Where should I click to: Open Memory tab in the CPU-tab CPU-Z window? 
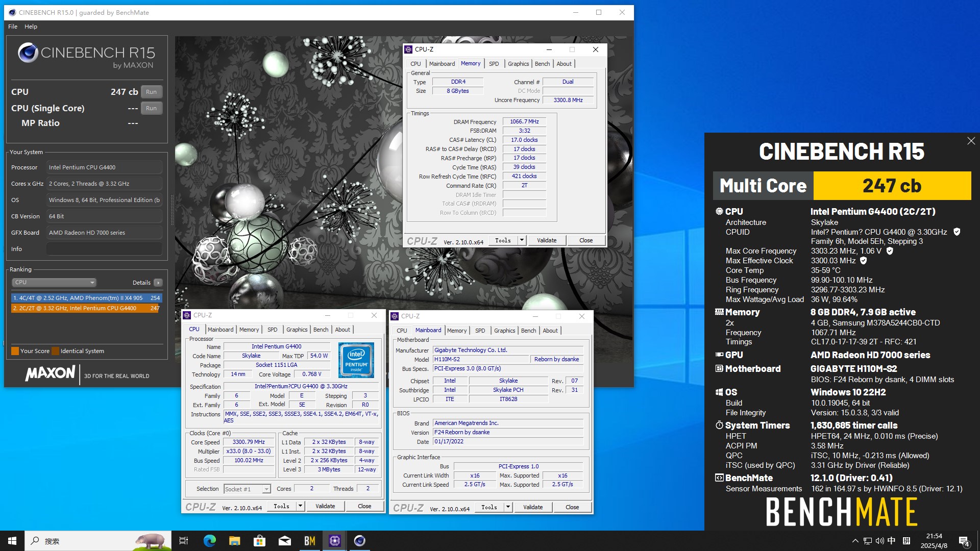(249, 330)
